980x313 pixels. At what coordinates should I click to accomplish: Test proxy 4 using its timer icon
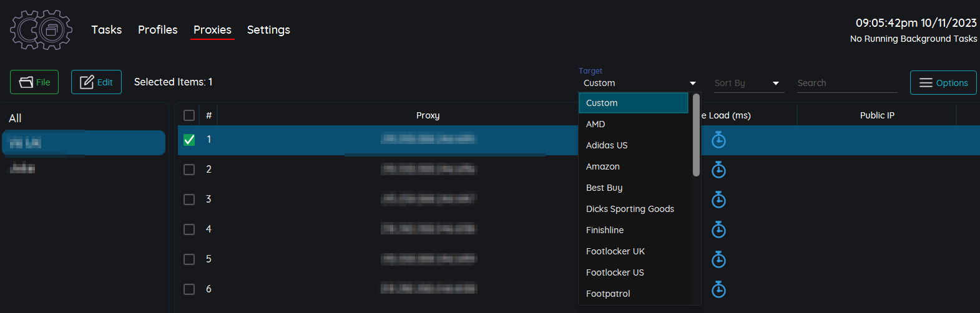pos(719,229)
